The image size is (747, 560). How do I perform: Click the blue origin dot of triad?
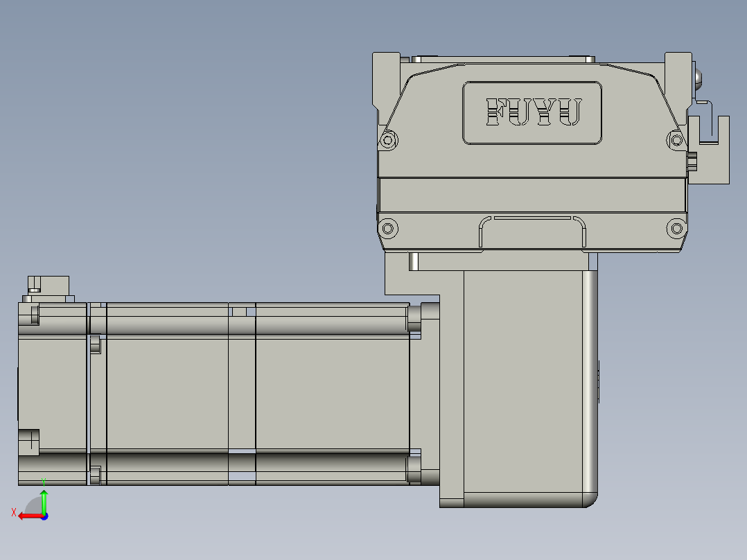point(44,516)
